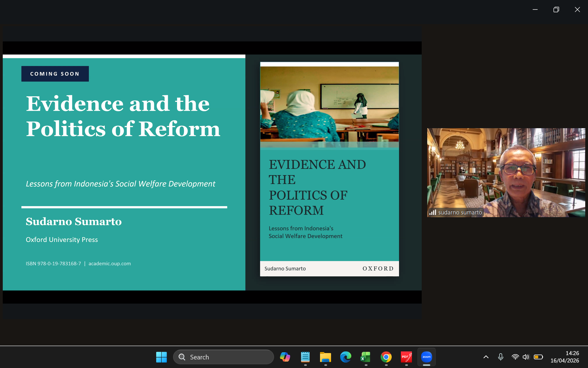Click the book cover image
The image size is (588, 368).
[x=330, y=169]
